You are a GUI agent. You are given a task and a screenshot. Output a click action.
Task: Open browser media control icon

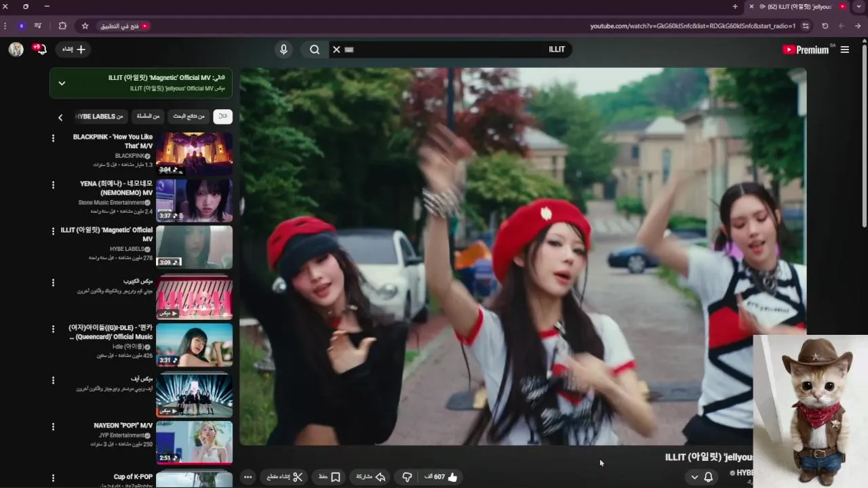(38, 26)
